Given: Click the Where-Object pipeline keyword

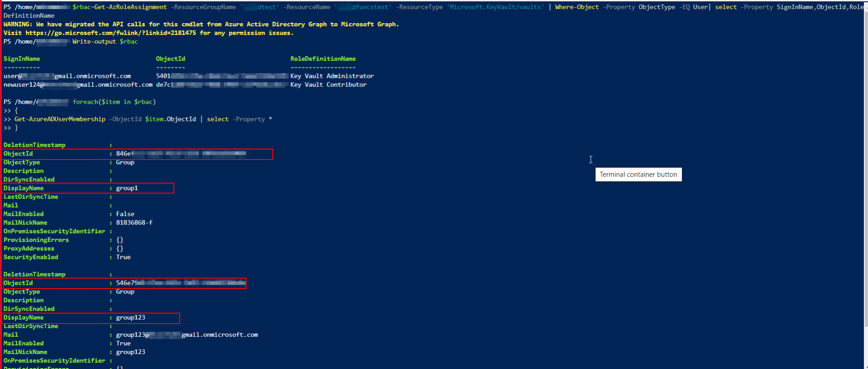Looking at the screenshot, I should (x=577, y=7).
